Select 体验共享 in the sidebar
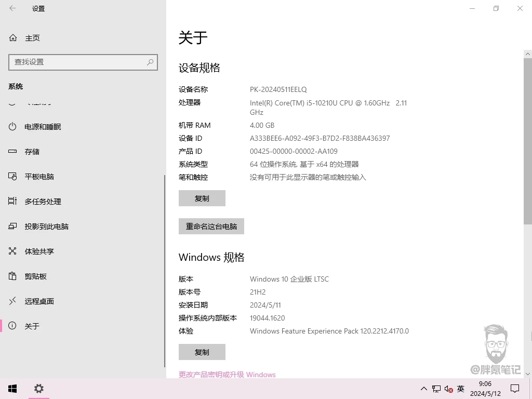 [39, 251]
